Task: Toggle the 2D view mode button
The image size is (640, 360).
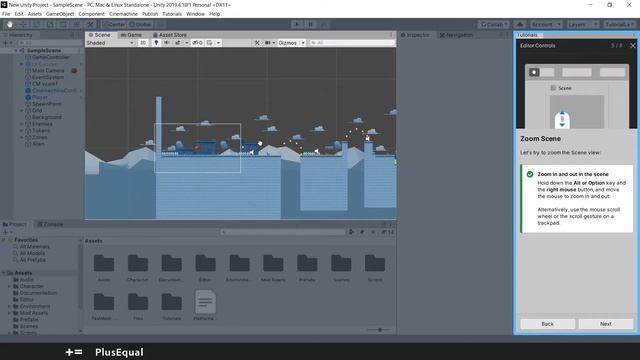Action: 143,43
